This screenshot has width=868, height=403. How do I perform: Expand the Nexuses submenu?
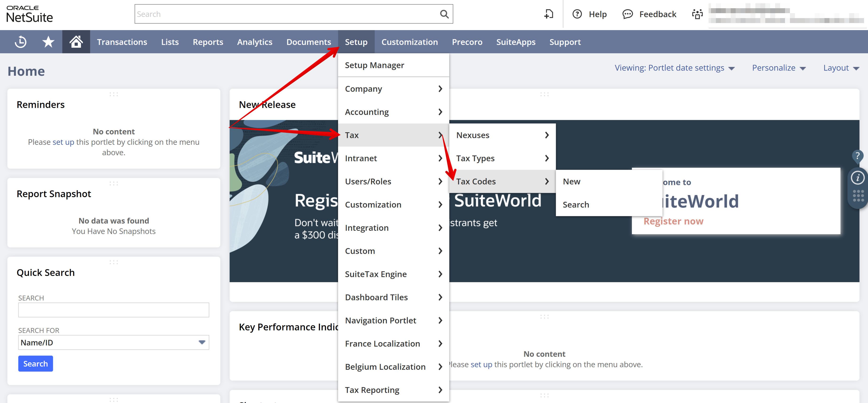[502, 135]
